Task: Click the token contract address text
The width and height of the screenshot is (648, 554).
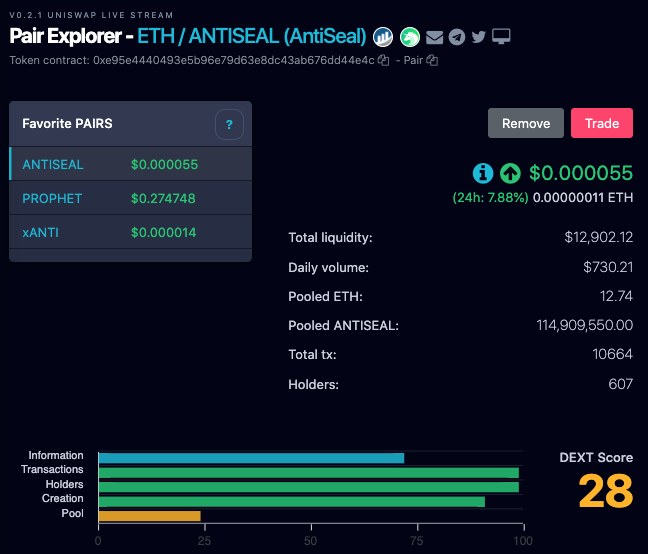Action: [233, 60]
